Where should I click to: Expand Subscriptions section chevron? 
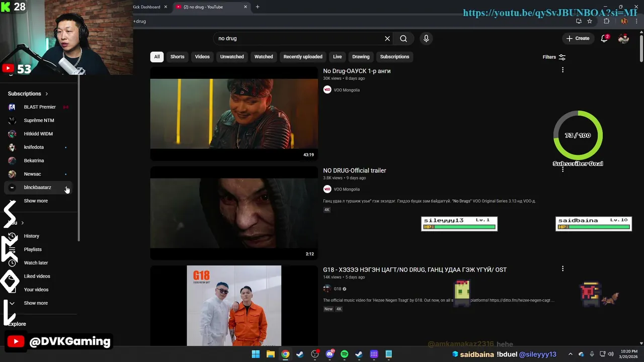pyautogui.click(x=47, y=94)
